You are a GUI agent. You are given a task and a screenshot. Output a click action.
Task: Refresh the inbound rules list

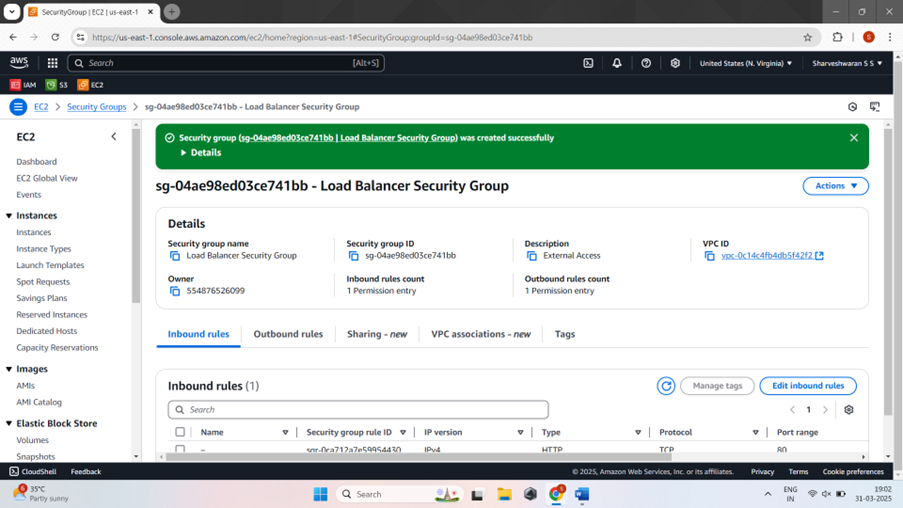click(666, 386)
